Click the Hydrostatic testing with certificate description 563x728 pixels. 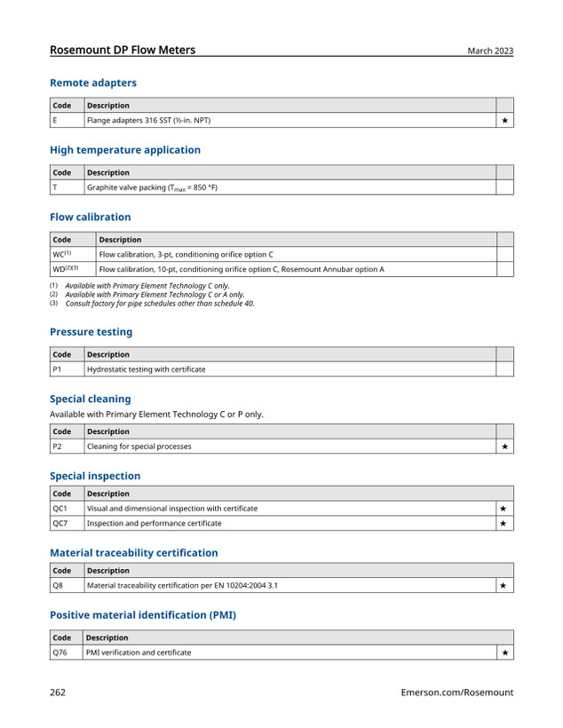coord(146,369)
